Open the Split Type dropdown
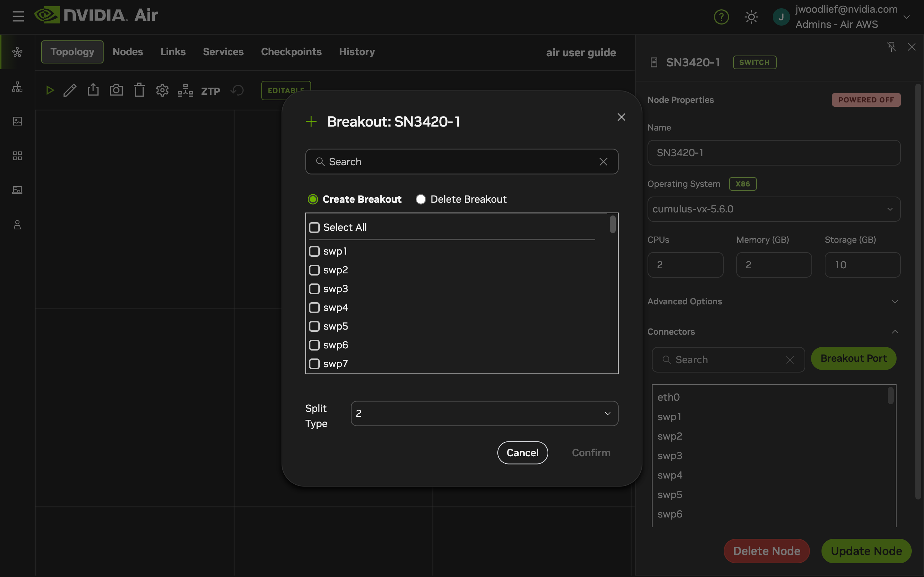 (x=484, y=413)
